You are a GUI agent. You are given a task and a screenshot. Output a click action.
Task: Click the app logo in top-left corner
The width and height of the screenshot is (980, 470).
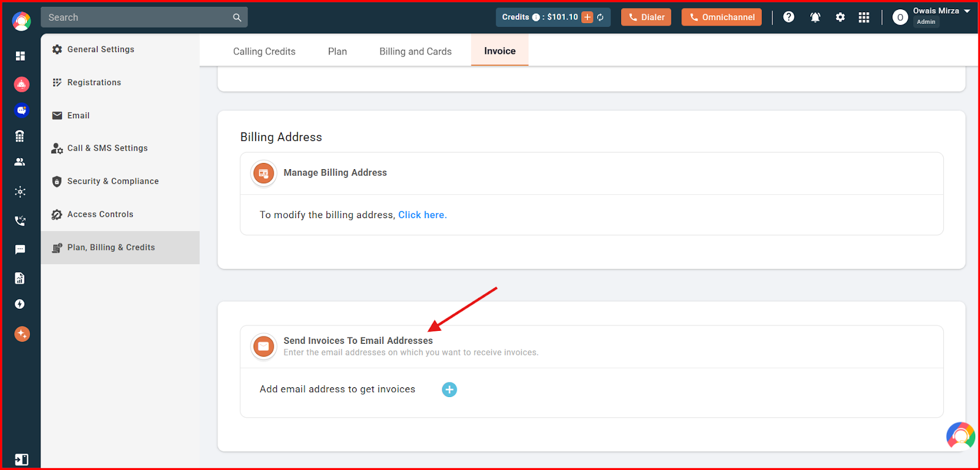click(21, 21)
